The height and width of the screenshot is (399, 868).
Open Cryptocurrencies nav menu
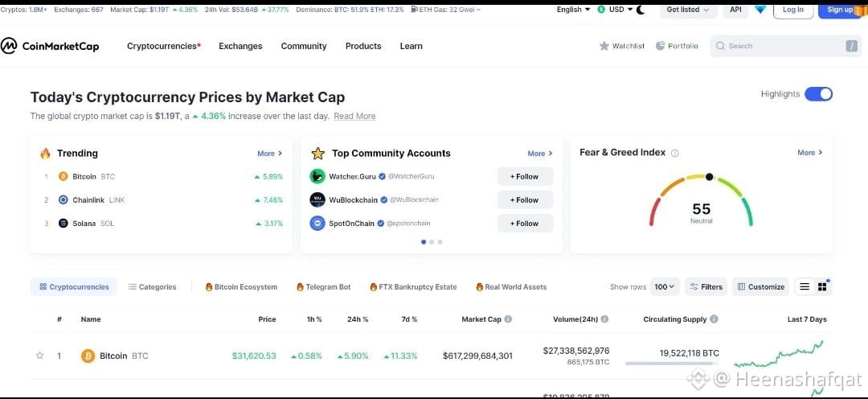pos(164,46)
